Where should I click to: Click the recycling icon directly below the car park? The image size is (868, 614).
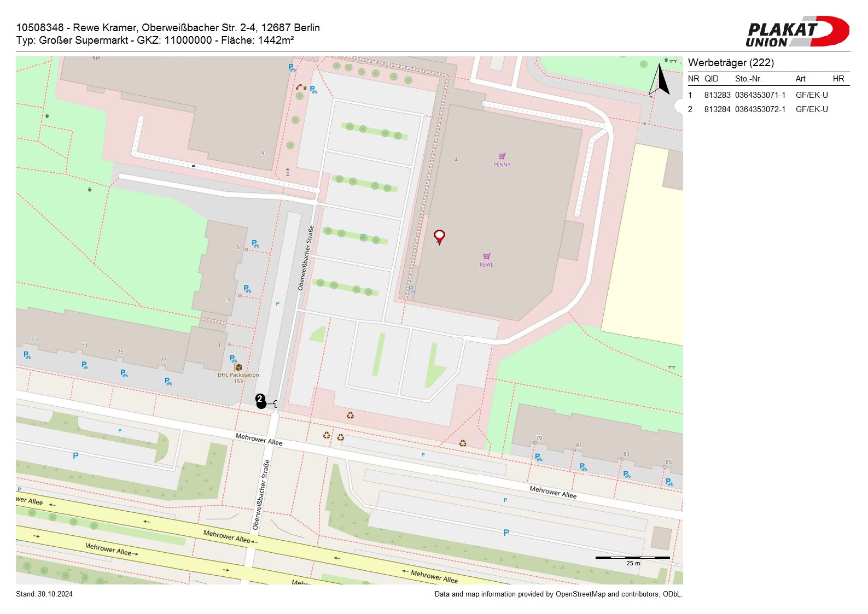coord(350,416)
